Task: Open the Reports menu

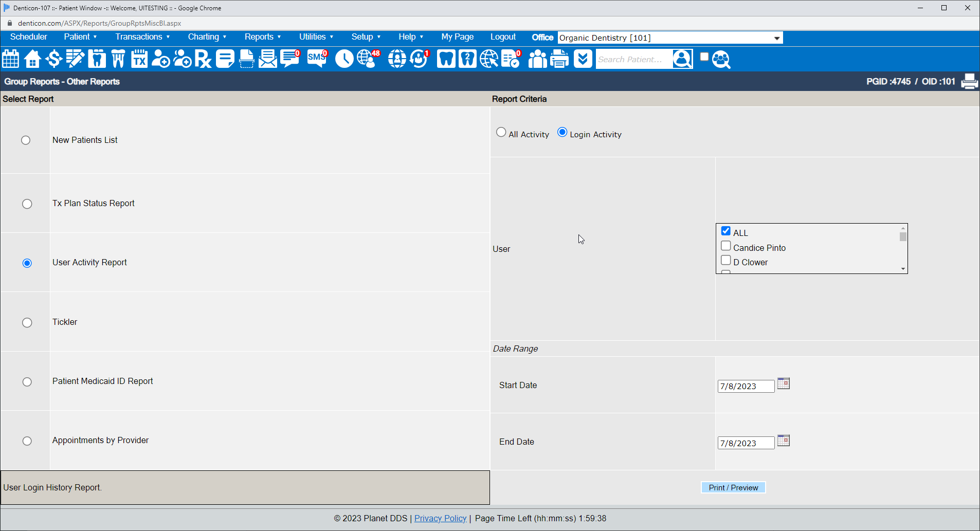Action: (262, 37)
